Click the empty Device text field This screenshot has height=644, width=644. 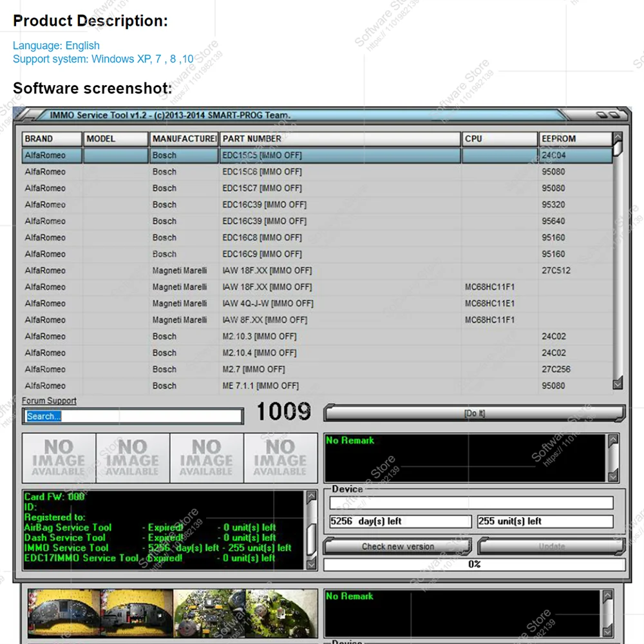pyautogui.click(x=471, y=503)
